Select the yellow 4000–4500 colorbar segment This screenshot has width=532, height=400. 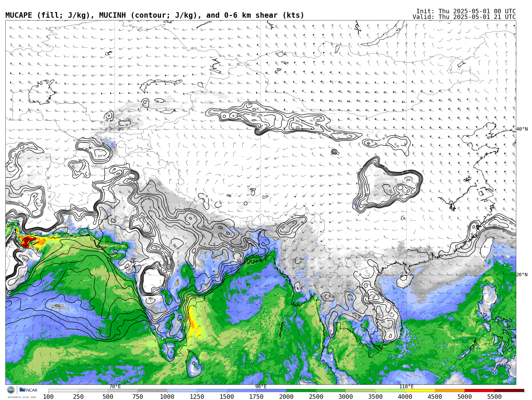click(x=420, y=391)
